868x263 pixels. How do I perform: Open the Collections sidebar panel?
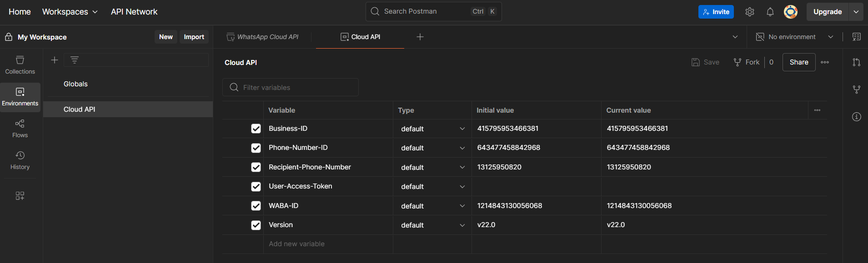tap(20, 65)
